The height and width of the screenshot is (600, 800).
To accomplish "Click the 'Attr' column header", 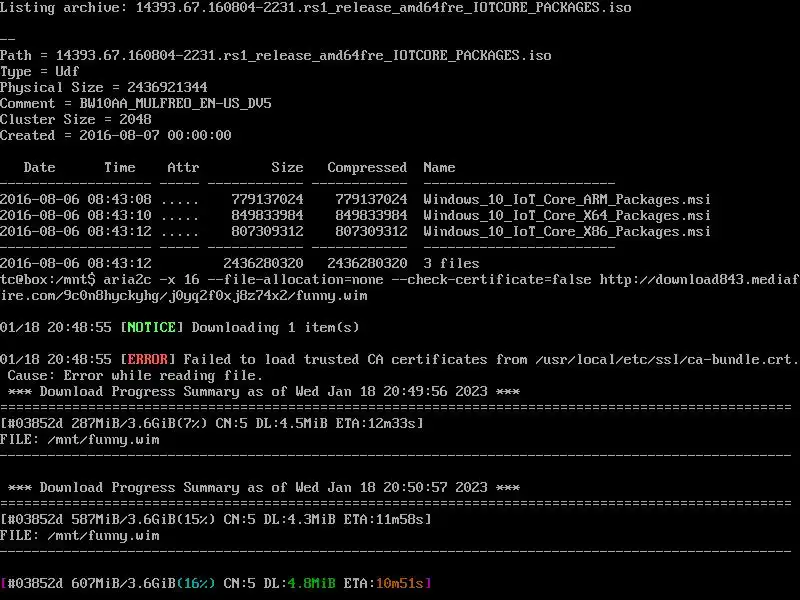I will [x=183, y=167].
